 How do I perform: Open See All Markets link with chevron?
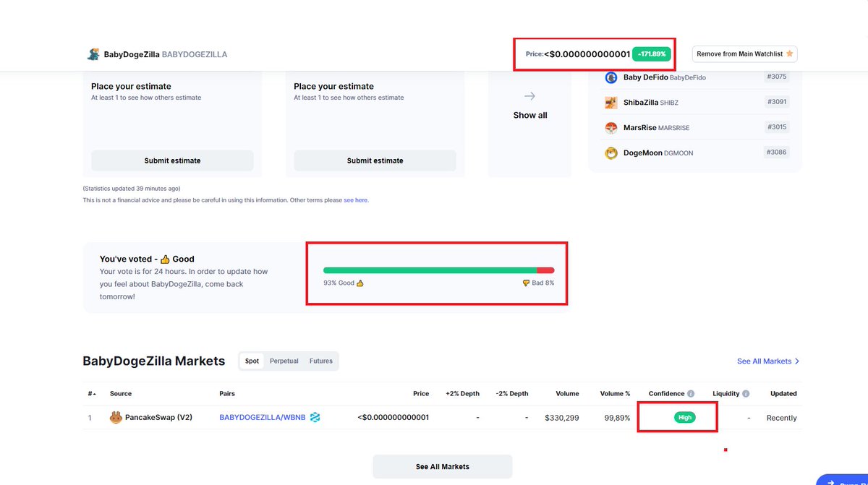point(769,361)
